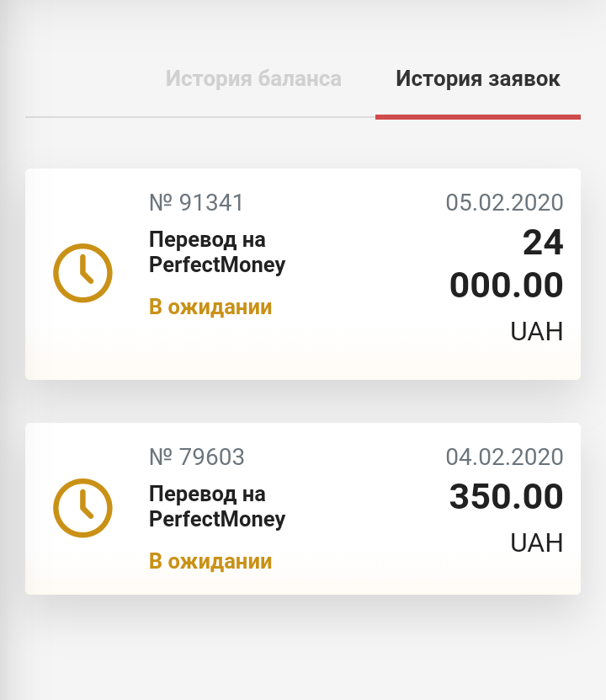
Task: Click В ожидании status of request 79603
Action: (210, 562)
